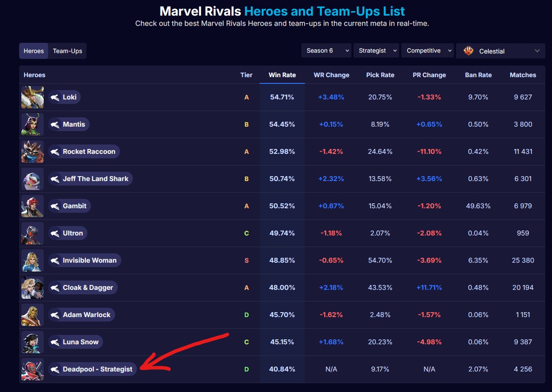Open the Cloak & Dagger hero link
This screenshot has width=552, height=392.
click(82, 288)
